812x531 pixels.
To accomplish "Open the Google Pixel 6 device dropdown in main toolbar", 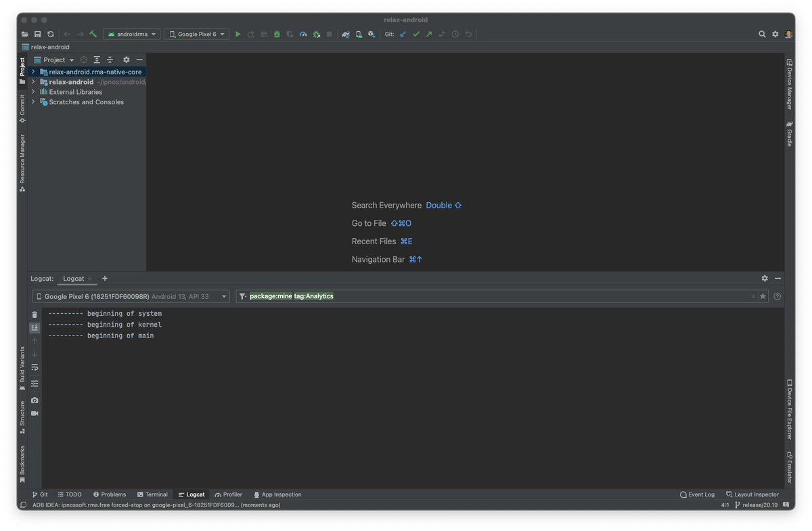I will (196, 34).
